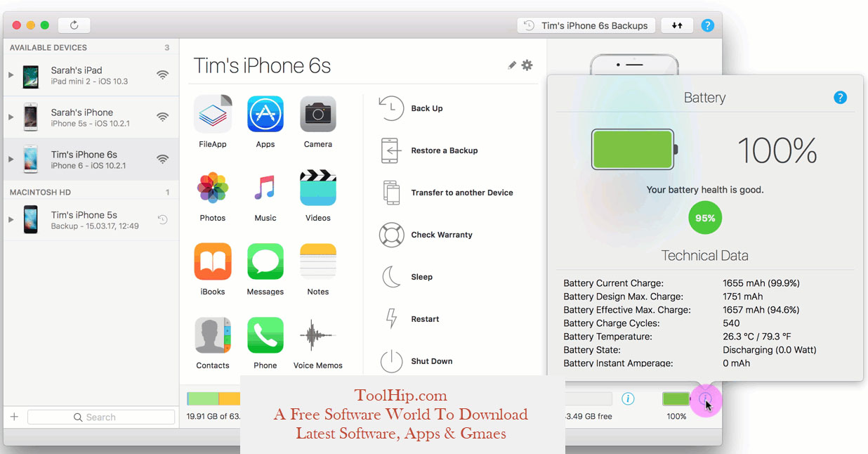Open the iBooks section

pos(213,261)
